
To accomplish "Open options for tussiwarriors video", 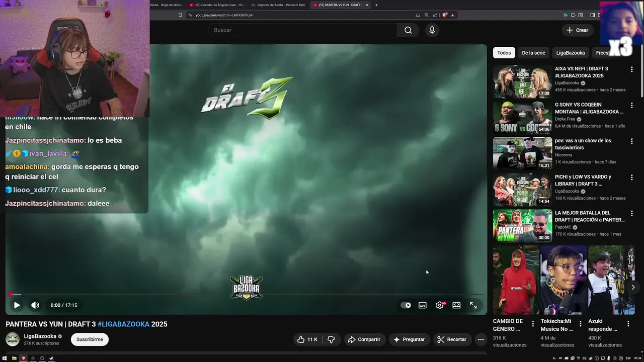I will pos(632,141).
